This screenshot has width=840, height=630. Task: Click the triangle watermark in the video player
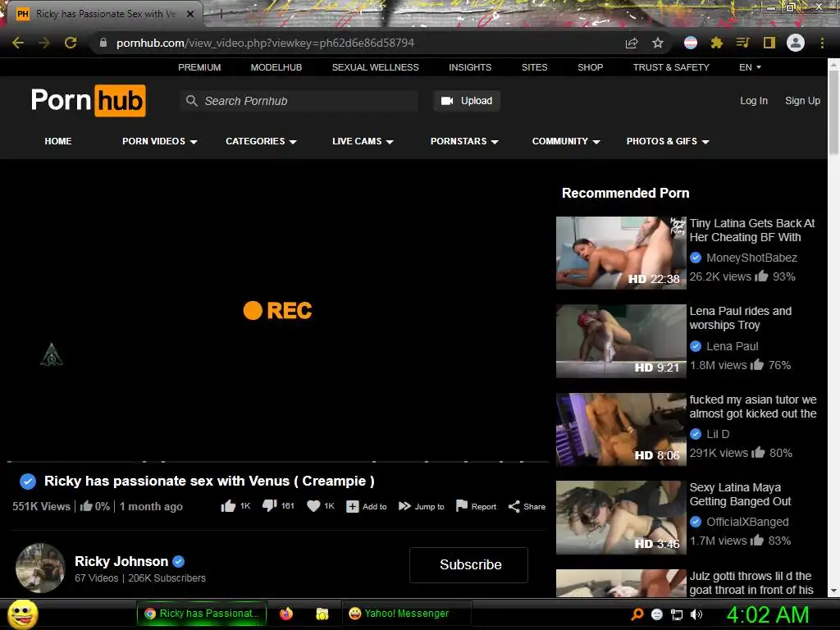(52, 354)
